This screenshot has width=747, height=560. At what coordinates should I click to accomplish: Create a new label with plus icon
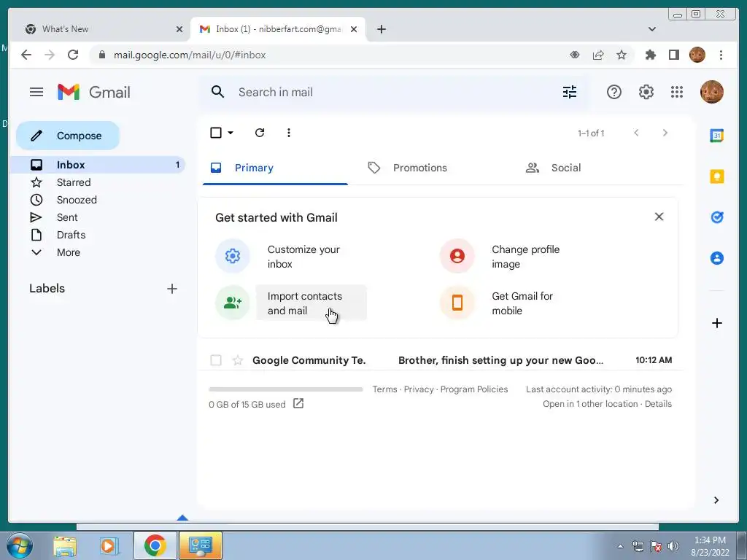[x=172, y=289]
